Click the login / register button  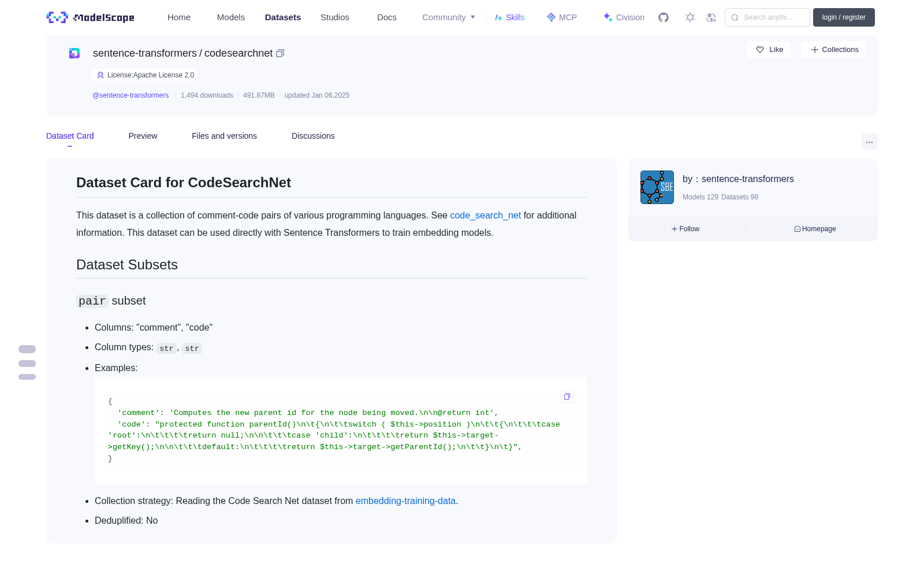point(844,17)
